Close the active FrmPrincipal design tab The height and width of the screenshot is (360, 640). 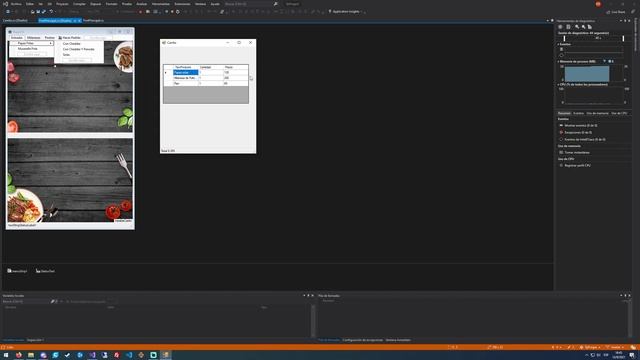coord(79,20)
